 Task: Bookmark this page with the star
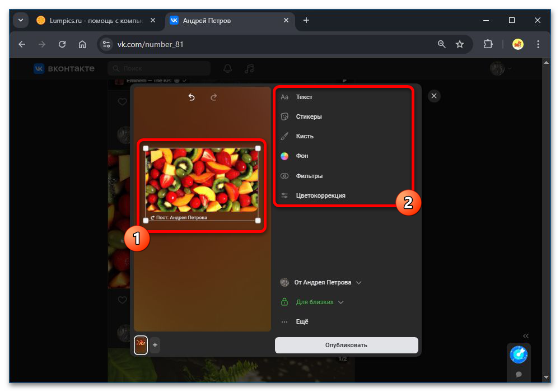coord(460,44)
